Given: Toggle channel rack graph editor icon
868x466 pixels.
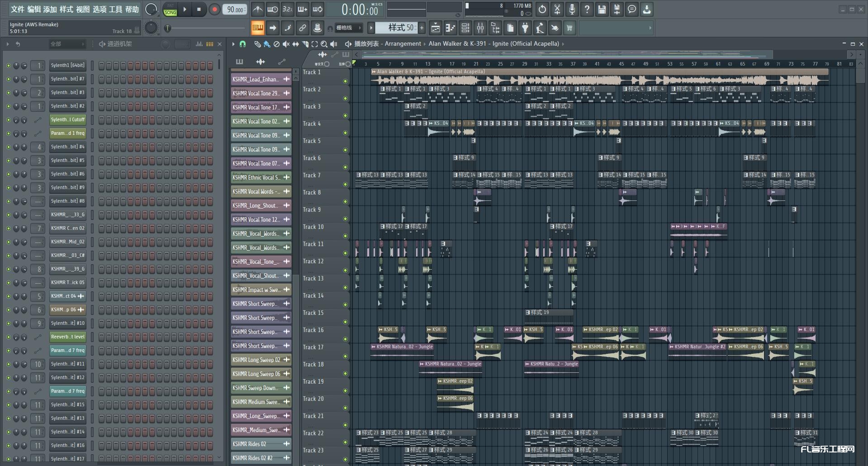Looking at the screenshot, I should pos(199,44).
